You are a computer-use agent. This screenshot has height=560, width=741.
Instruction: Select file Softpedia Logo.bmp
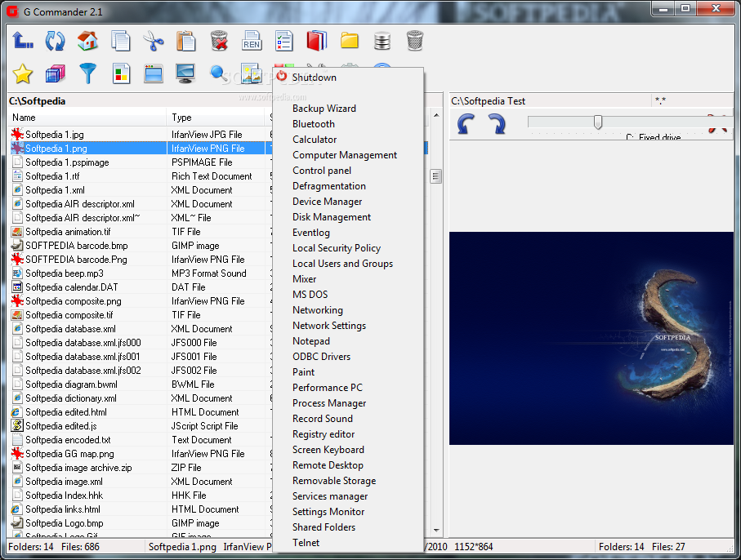[x=65, y=523]
